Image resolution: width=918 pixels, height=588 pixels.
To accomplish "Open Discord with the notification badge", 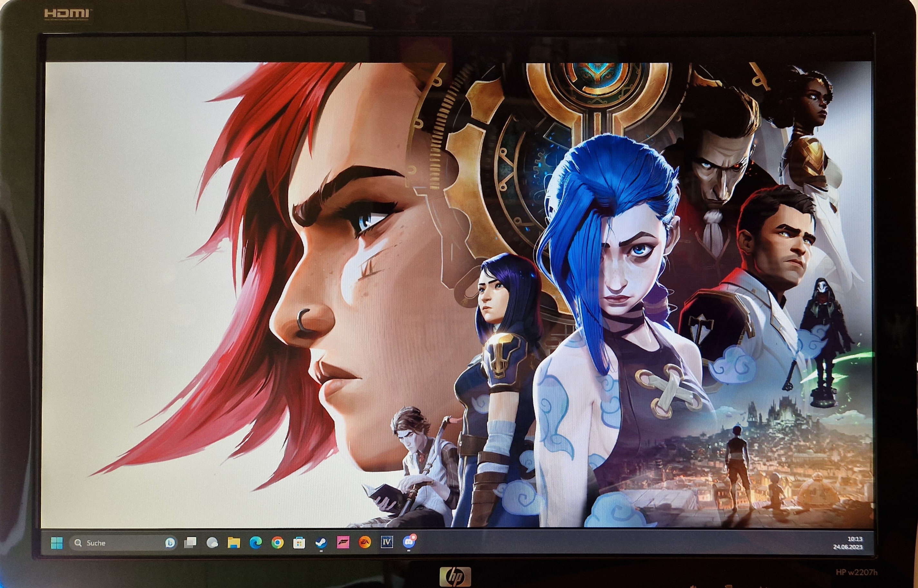I will (409, 542).
